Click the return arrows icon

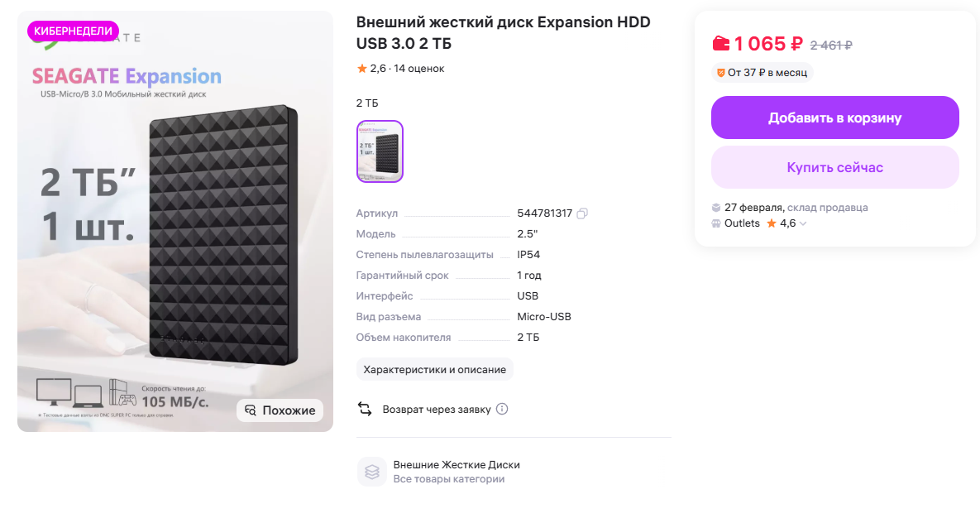(x=365, y=409)
